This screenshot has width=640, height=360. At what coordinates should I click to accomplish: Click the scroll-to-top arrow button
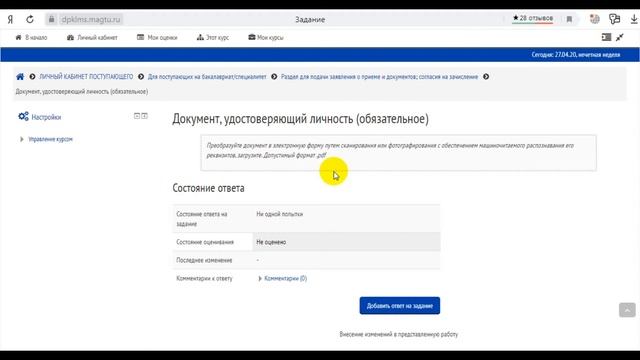pyautogui.click(x=627, y=310)
